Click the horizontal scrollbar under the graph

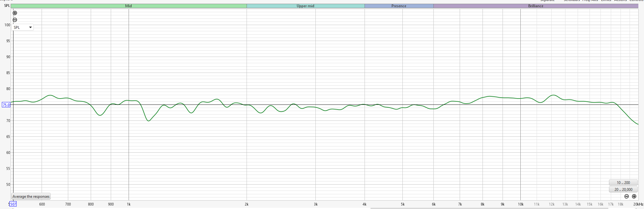click(489, 208)
